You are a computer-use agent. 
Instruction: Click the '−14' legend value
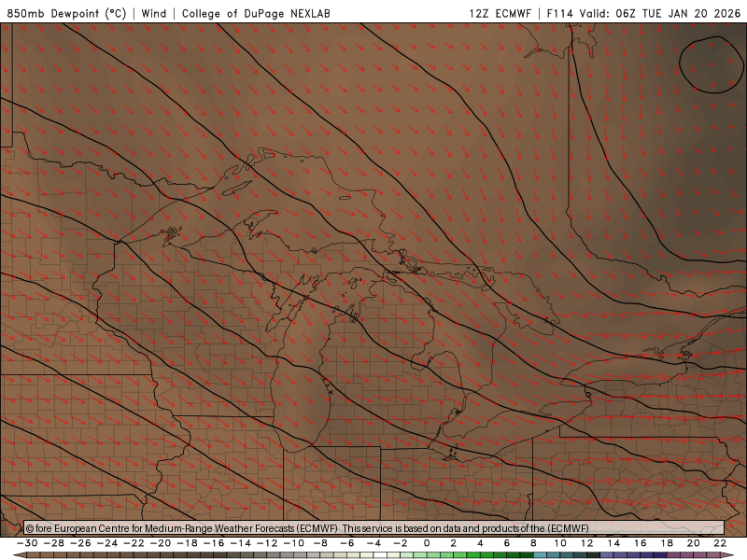(x=240, y=543)
